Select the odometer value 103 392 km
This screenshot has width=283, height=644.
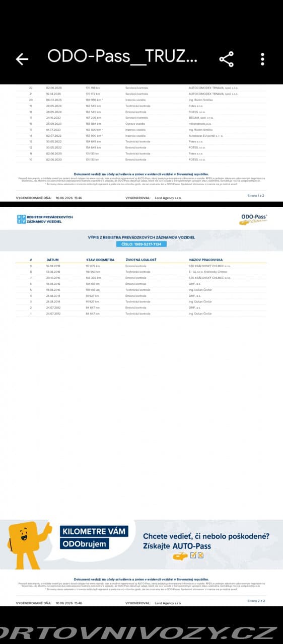tap(93, 278)
